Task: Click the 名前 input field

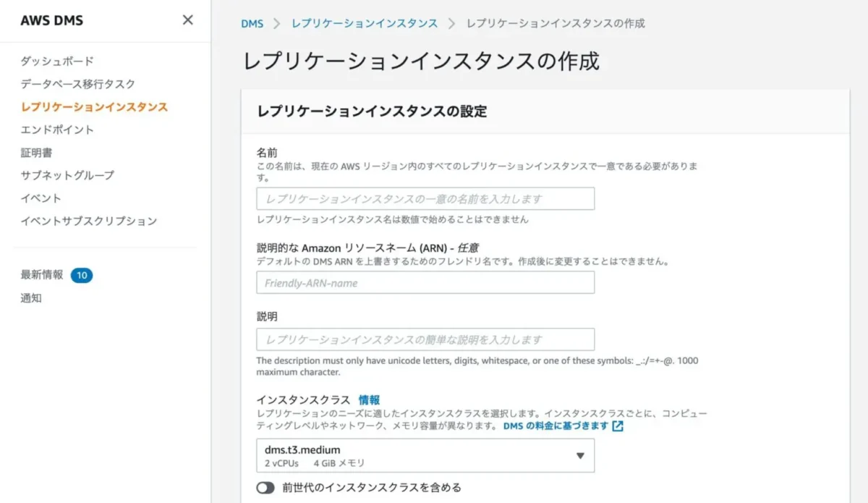Action: click(425, 198)
